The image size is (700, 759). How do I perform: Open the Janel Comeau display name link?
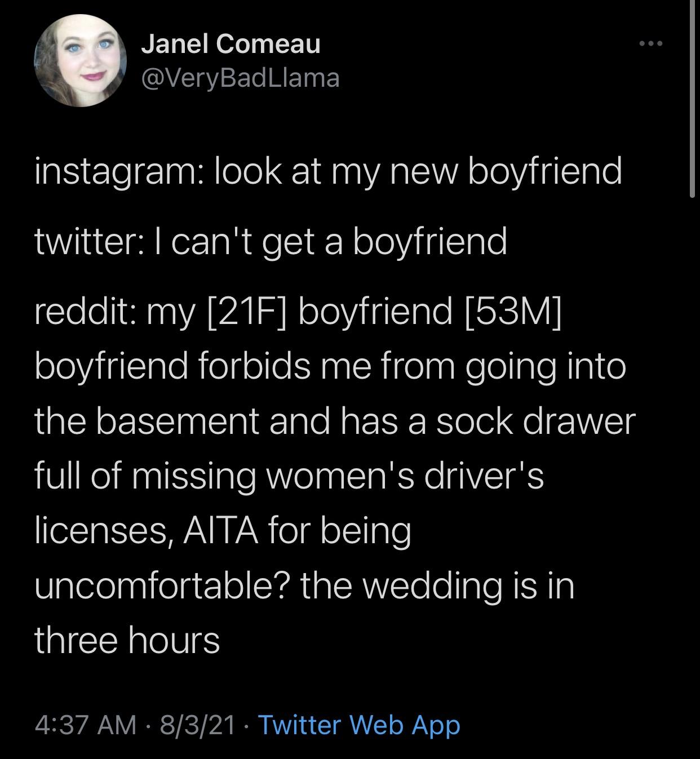231,43
